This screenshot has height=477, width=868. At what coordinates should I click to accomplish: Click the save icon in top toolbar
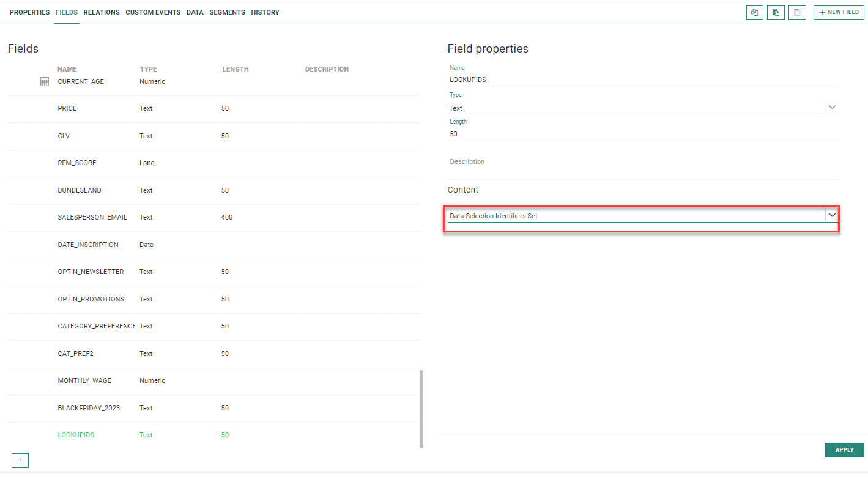[796, 12]
